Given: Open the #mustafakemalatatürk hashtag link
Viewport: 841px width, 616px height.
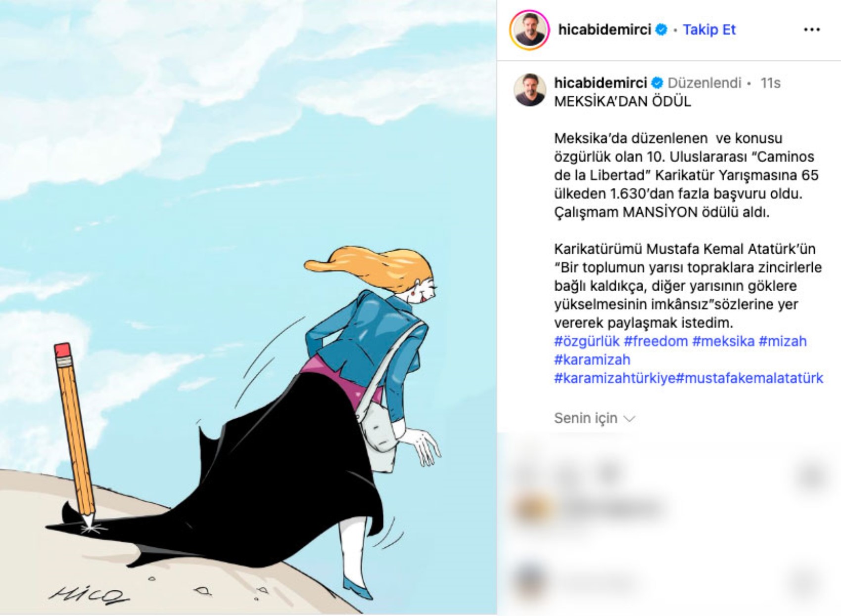Looking at the screenshot, I should 749,378.
